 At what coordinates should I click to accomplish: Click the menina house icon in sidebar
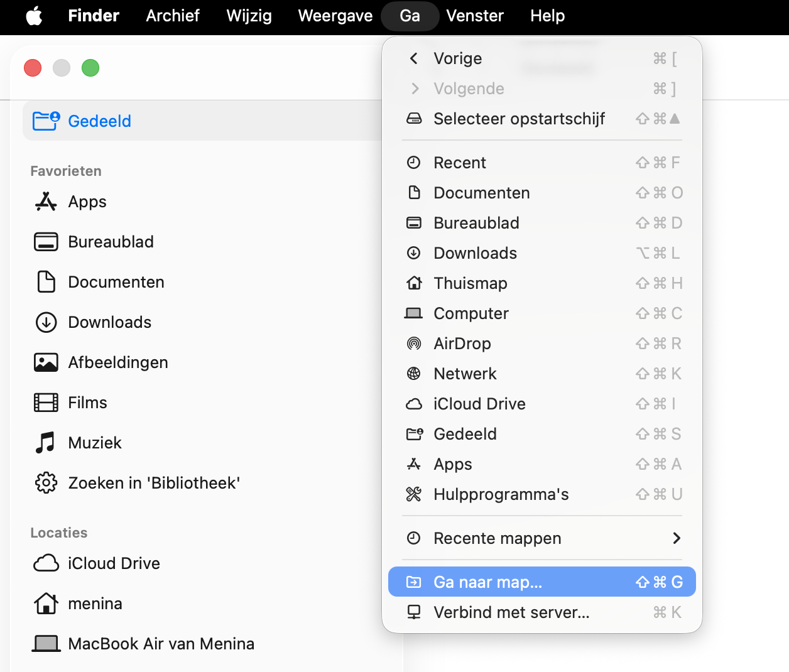click(46, 604)
